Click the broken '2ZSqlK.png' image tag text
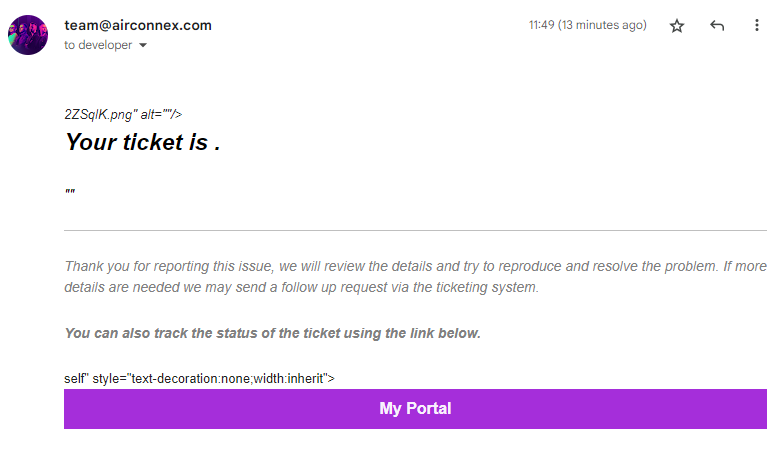The width and height of the screenshot is (779, 452). point(123,115)
